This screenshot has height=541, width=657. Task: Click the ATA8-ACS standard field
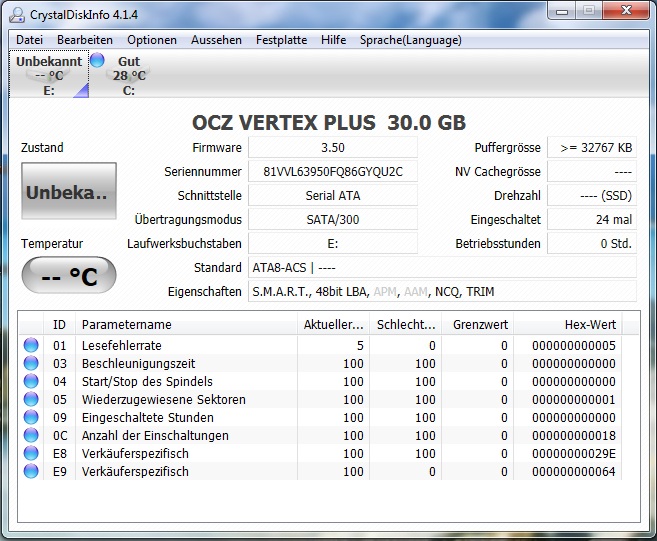442,267
